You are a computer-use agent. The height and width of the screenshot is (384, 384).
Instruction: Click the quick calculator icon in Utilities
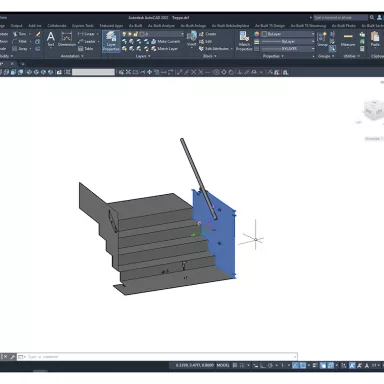pos(362,49)
